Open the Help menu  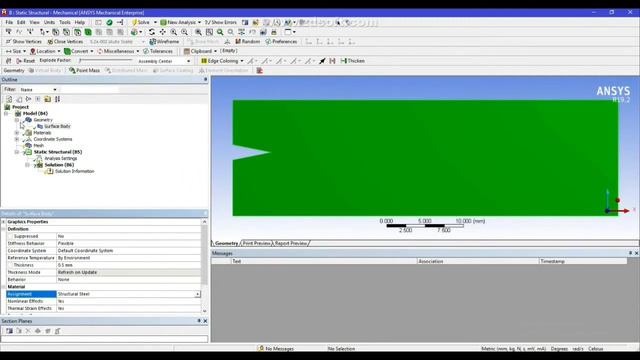[80, 22]
